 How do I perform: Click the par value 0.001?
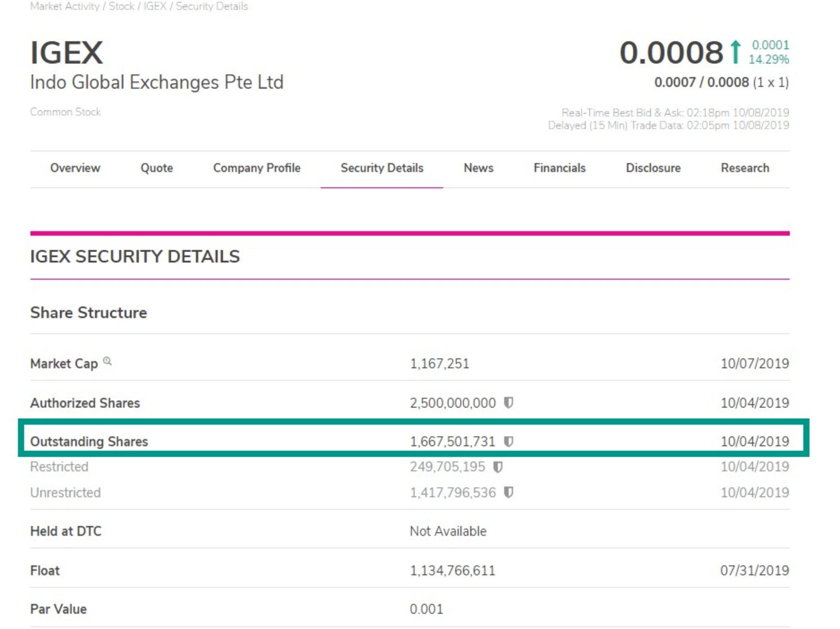[426, 609]
